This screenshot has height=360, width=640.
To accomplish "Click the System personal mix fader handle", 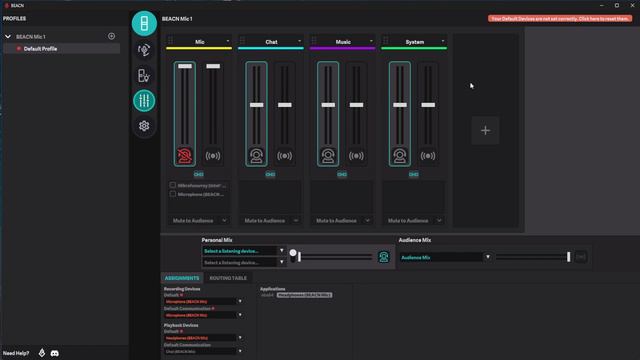I will coord(400,105).
